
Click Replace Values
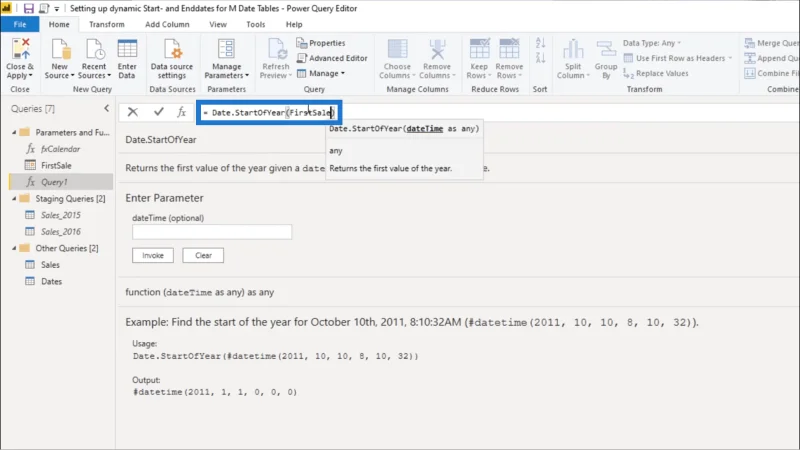[656, 73]
